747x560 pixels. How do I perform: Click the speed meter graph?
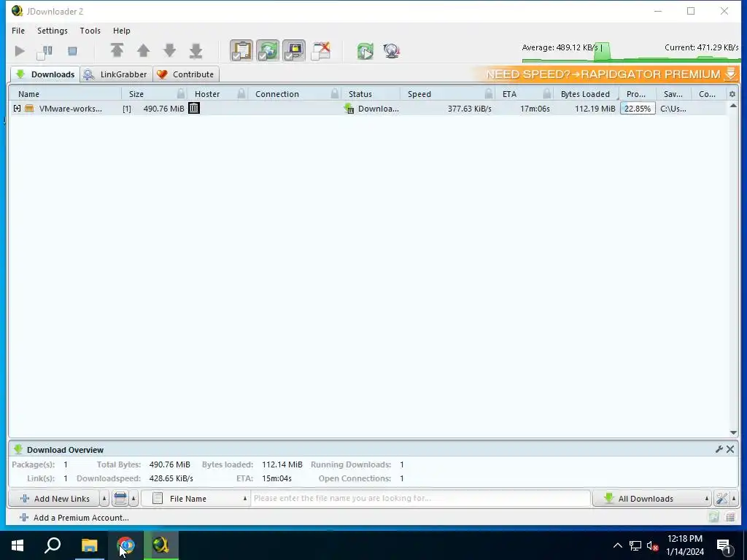(x=630, y=52)
